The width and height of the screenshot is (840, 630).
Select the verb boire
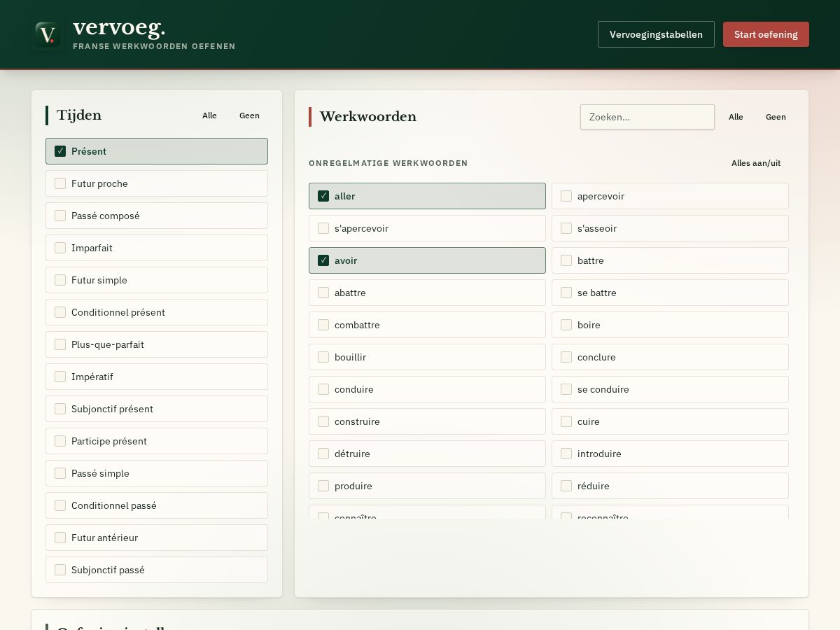point(670,325)
